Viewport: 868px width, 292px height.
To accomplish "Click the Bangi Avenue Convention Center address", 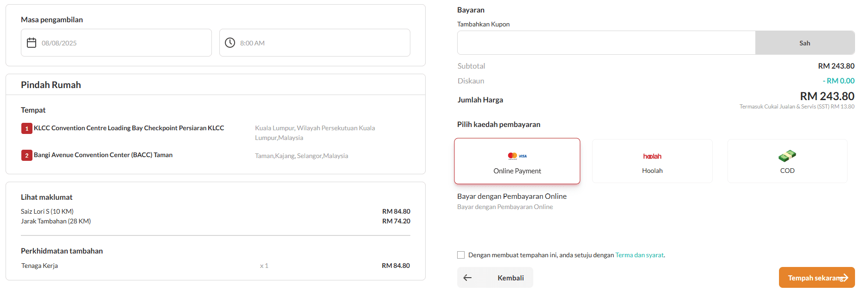I will [x=103, y=155].
